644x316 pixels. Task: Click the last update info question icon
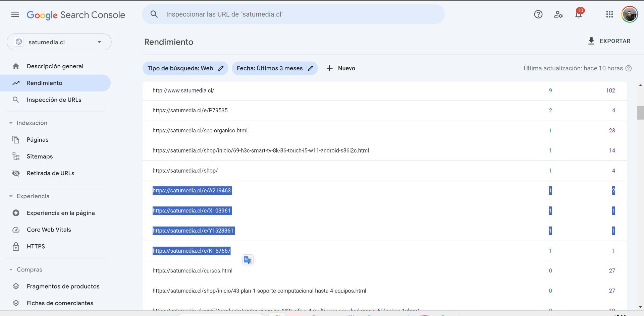(629, 68)
